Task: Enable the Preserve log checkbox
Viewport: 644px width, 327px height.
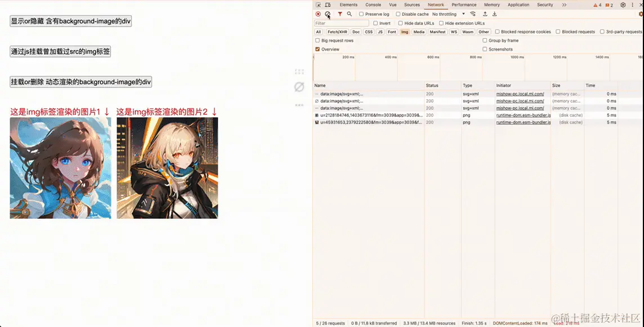Action: click(361, 14)
